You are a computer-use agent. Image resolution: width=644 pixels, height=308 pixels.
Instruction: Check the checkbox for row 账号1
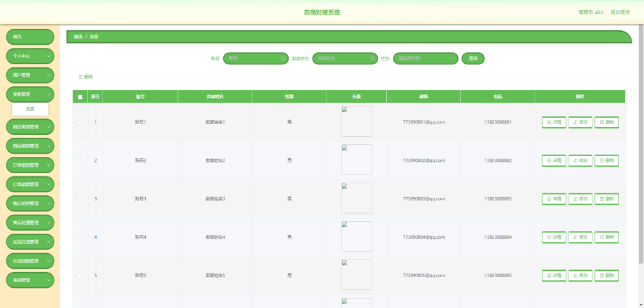click(80, 122)
